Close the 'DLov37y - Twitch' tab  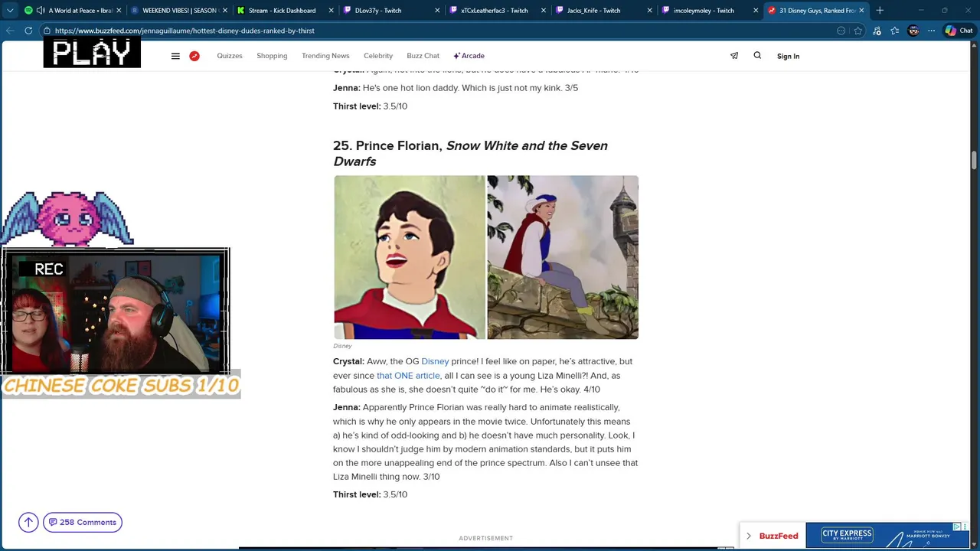[436, 11]
